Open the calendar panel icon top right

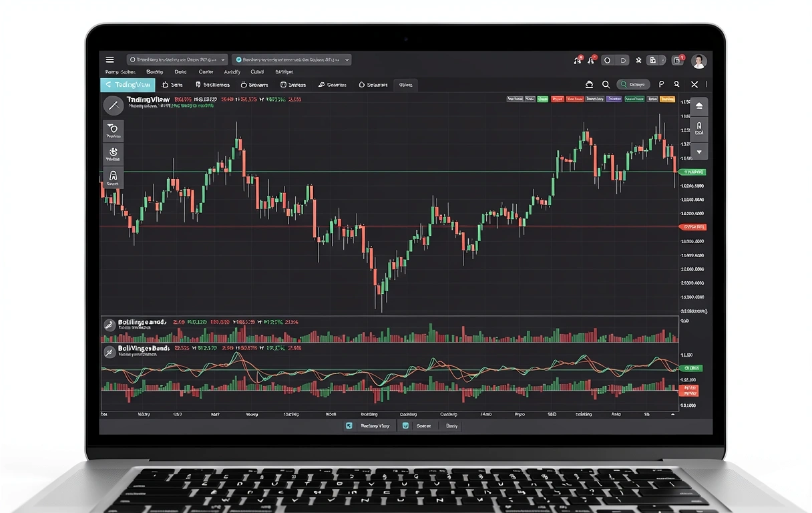[653, 60]
